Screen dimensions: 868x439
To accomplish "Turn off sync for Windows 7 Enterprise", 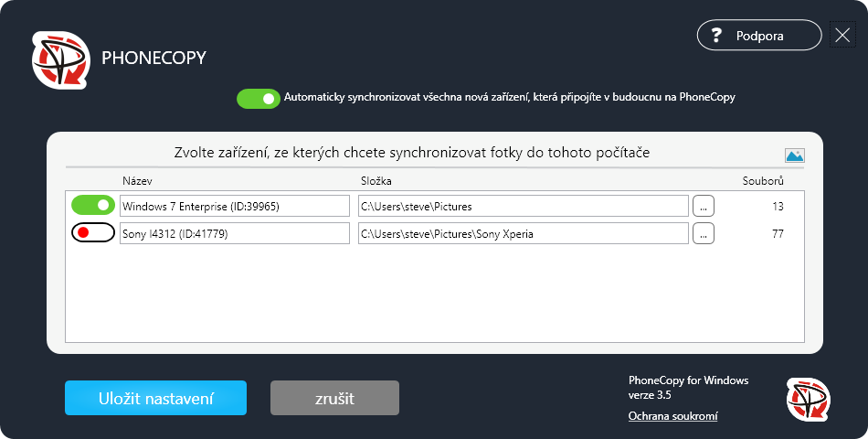I will (x=93, y=206).
